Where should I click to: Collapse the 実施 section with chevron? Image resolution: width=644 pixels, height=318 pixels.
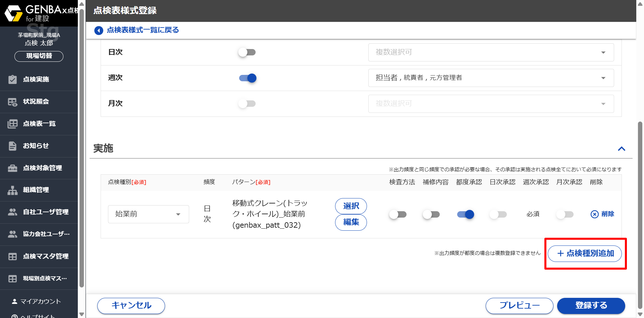coord(621,149)
